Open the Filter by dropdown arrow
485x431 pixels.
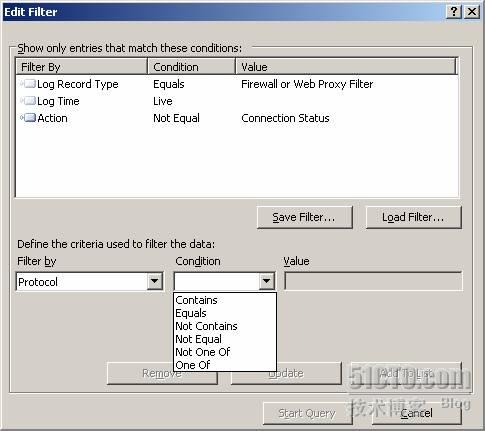[154, 281]
